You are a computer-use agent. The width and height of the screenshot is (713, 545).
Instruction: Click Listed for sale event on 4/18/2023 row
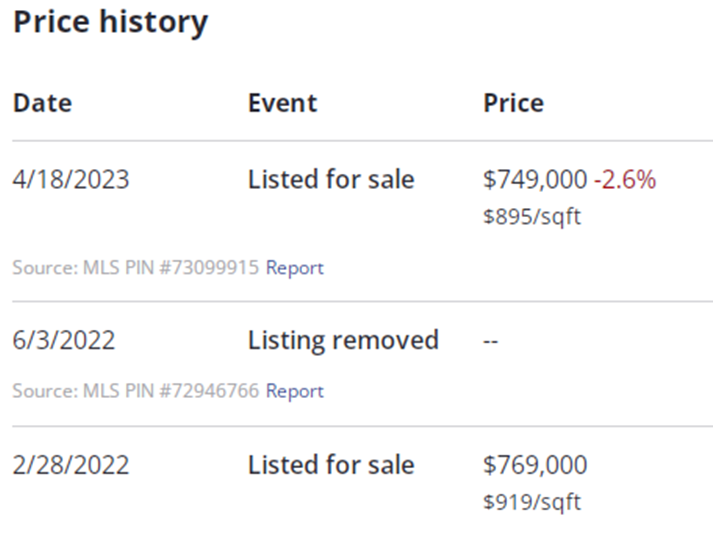[x=331, y=180]
